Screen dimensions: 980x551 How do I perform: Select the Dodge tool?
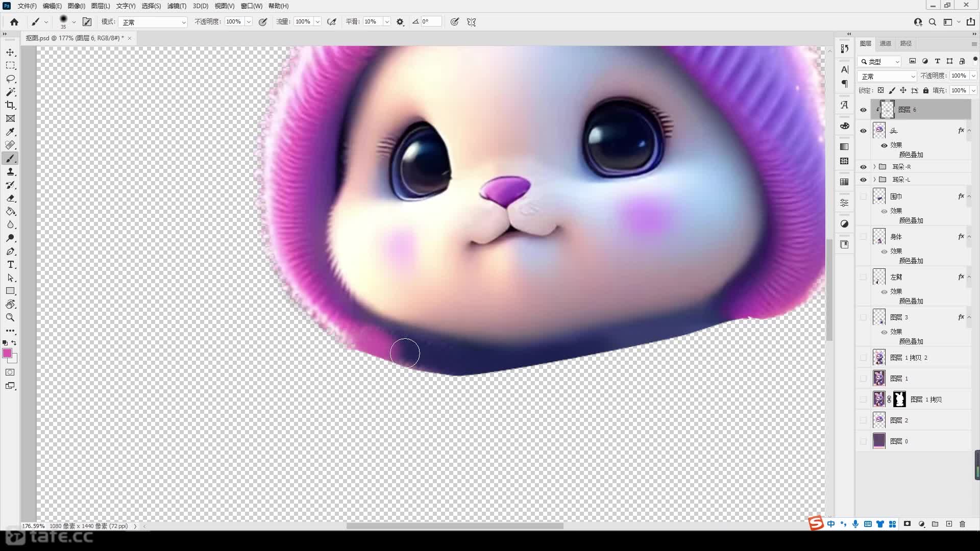pos(10,238)
